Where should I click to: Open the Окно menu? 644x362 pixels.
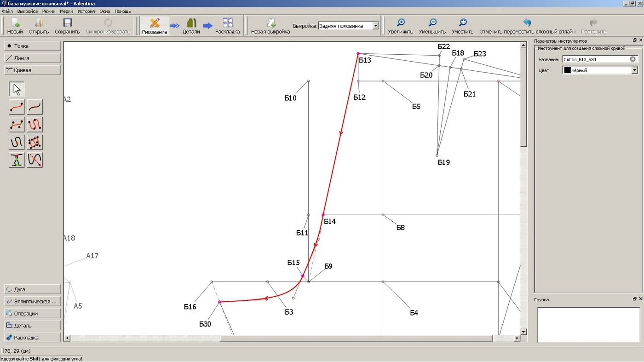104,11
